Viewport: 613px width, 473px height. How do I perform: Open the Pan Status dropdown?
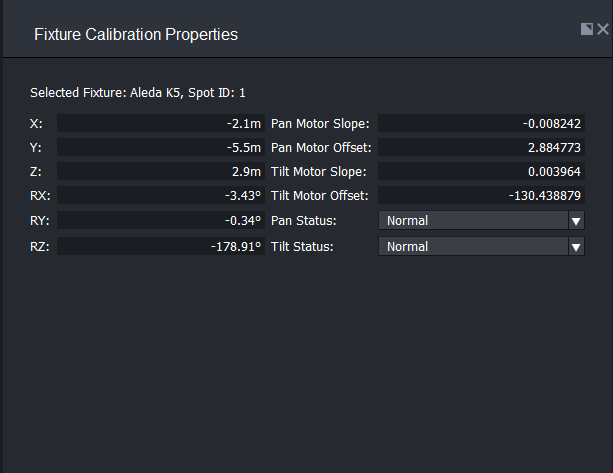point(472,221)
